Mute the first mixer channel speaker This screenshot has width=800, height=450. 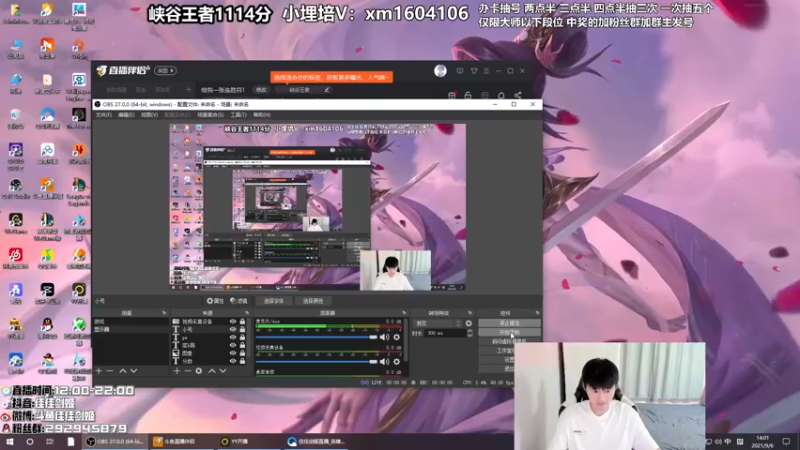pyautogui.click(x=384, y=337)
